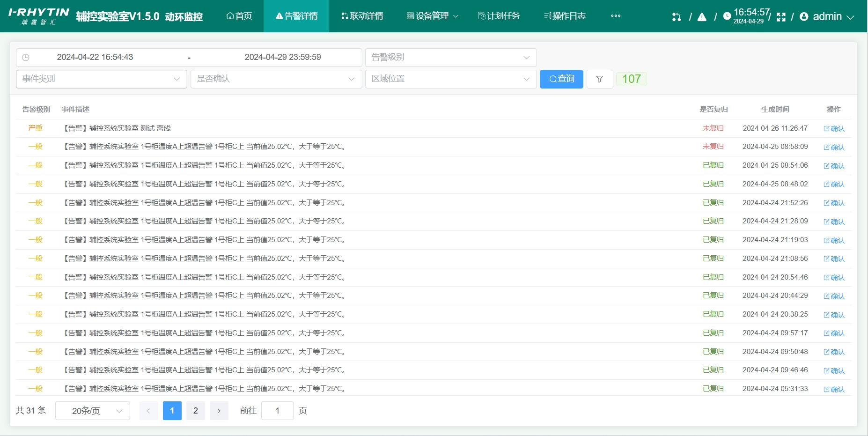Click the alarm triangle icon in header right

(x=702, y=17)
